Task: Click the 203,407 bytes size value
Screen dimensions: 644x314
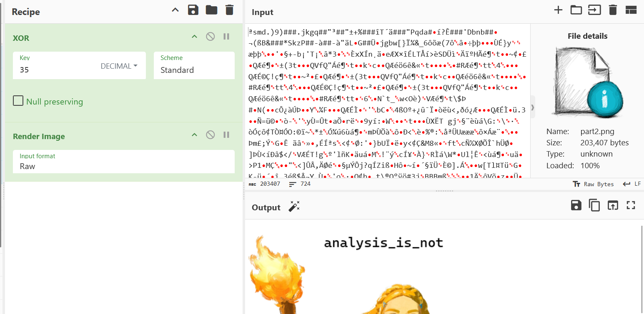Action: [x=604, y=143]
